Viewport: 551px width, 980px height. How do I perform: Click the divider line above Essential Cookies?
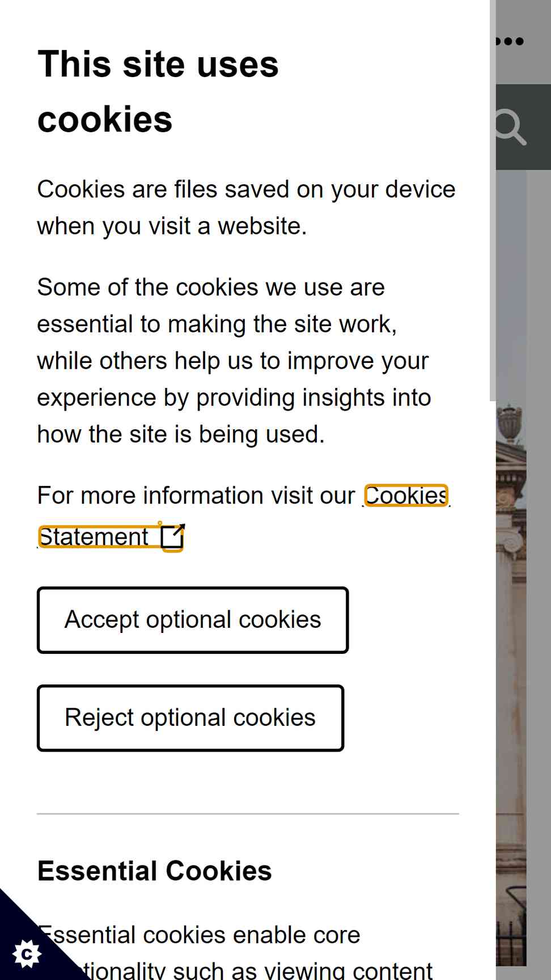[248, 814]
